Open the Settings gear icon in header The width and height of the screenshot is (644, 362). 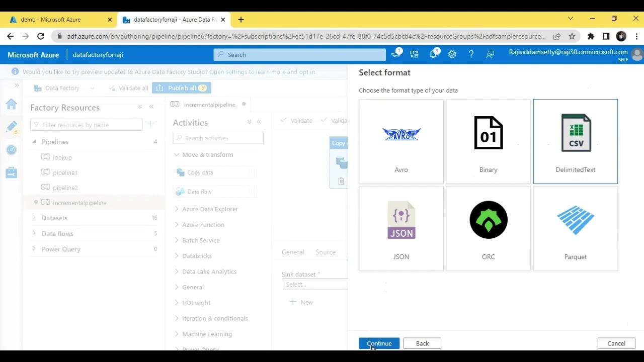coord(452,54)
